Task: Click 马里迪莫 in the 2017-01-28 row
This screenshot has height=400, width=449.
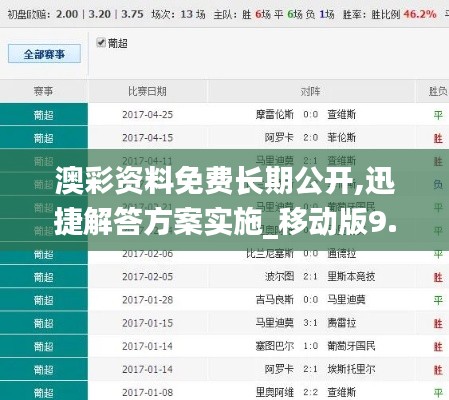Action: (346, 300)
